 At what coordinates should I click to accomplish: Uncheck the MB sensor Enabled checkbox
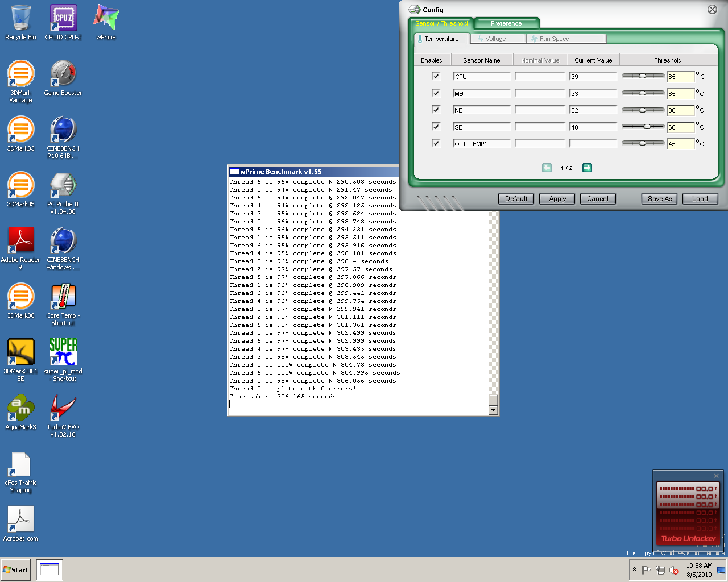click(x=436, y=93)
